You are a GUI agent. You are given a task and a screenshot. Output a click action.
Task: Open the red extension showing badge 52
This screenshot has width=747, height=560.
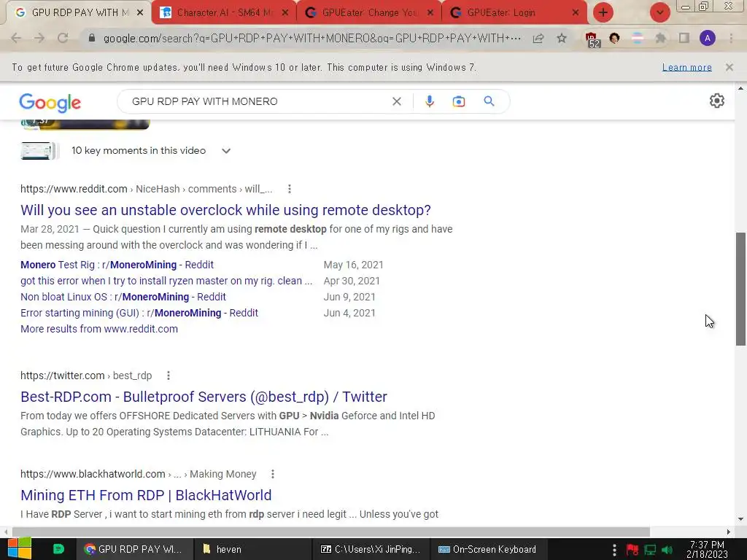592,39
